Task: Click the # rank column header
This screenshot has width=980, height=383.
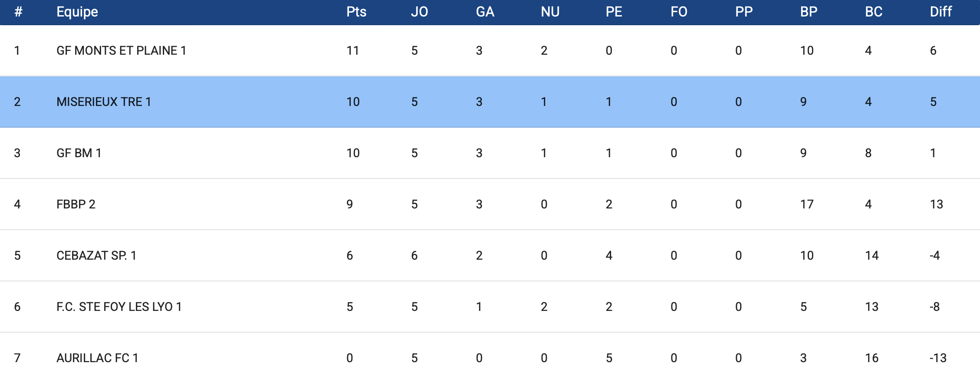Action: click(18, 12)
